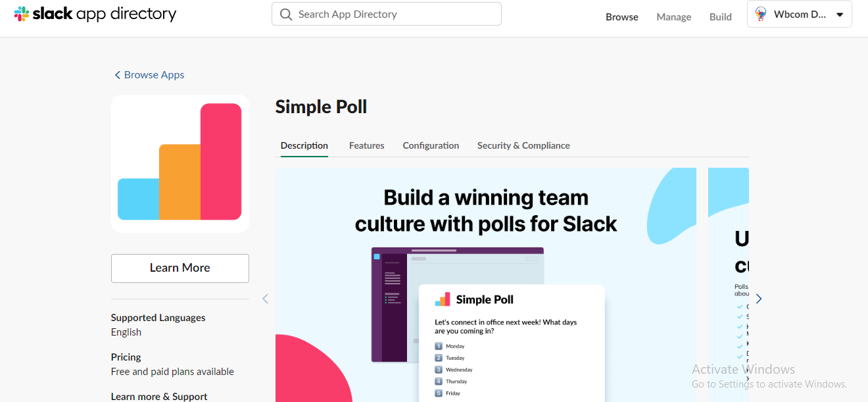Viewport: 868px width, 402px height.
Task: Click the Simple Poll app icon
Action: 180,163
